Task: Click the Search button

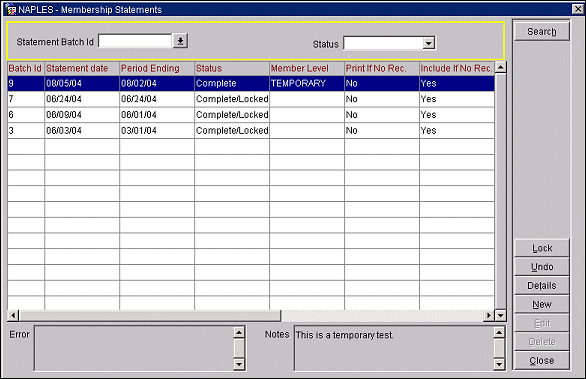Action: click(542, 31)
